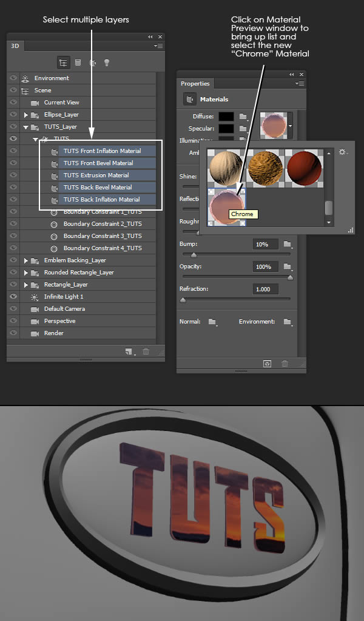Click material list scroll up arrow
The height and width of the screenshot is (621, 364).
coord(328,153)
